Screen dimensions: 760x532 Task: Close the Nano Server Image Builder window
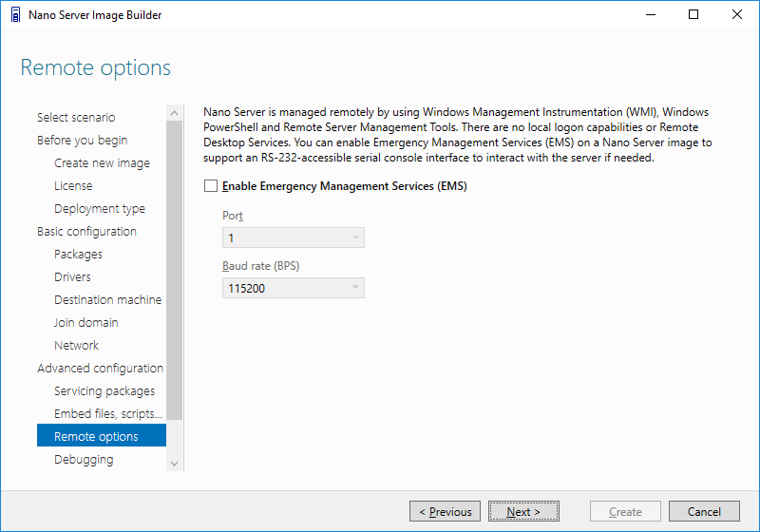tap(737, 15)
